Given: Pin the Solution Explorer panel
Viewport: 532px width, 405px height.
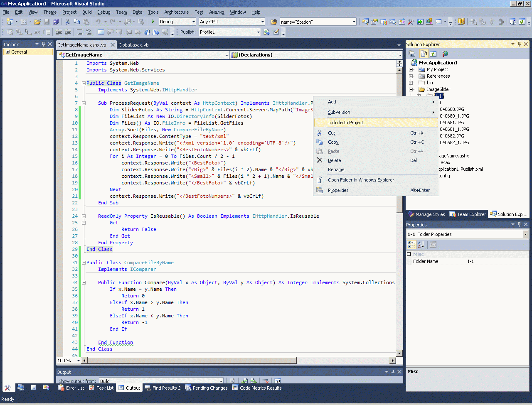Looking at the screenshot, I should [x=519, y=44].
